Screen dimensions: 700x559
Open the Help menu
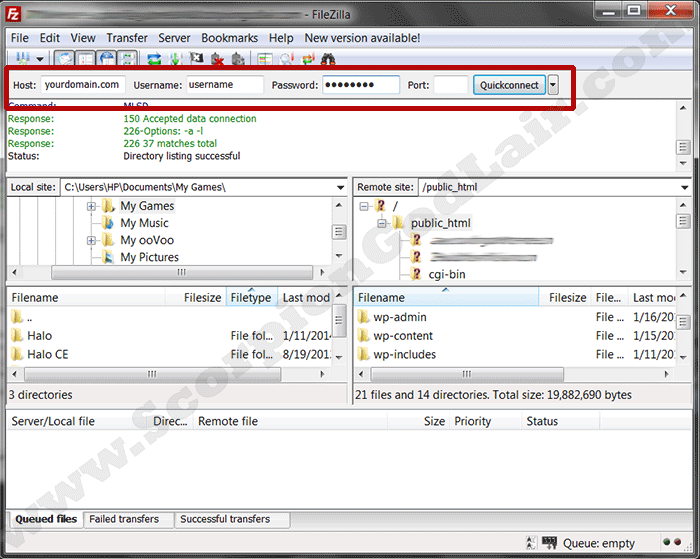[281, 38]
